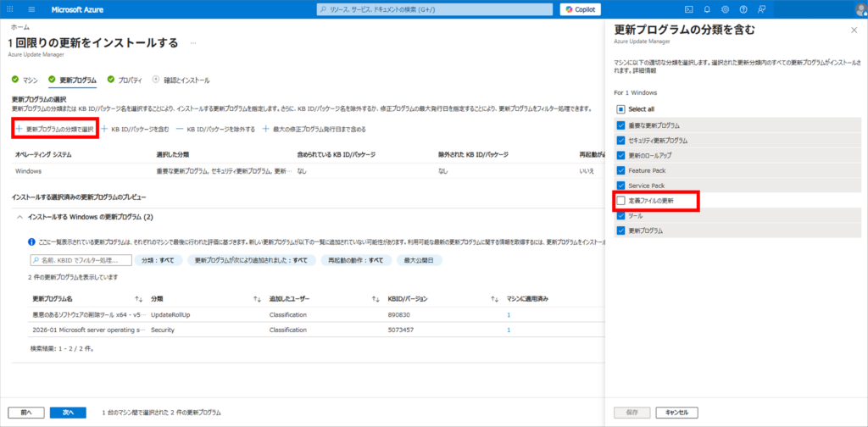Toggle the Select all checkbox

[x=621, y=108]
